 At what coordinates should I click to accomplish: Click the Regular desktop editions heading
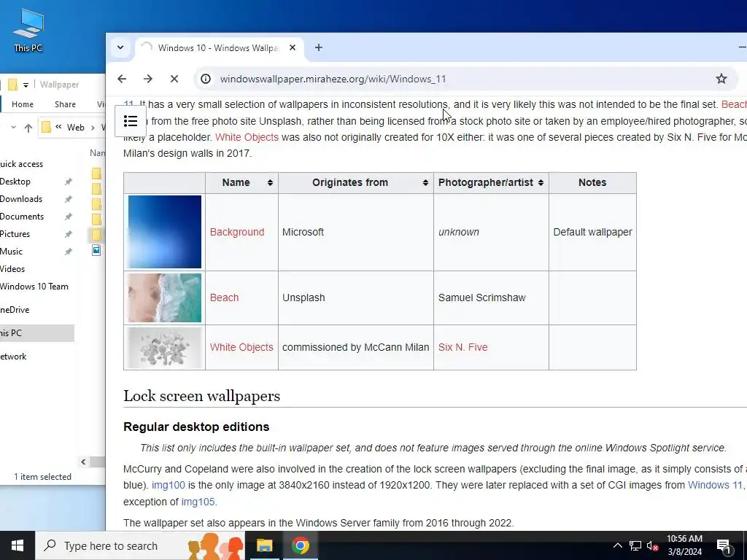[196, 427]
